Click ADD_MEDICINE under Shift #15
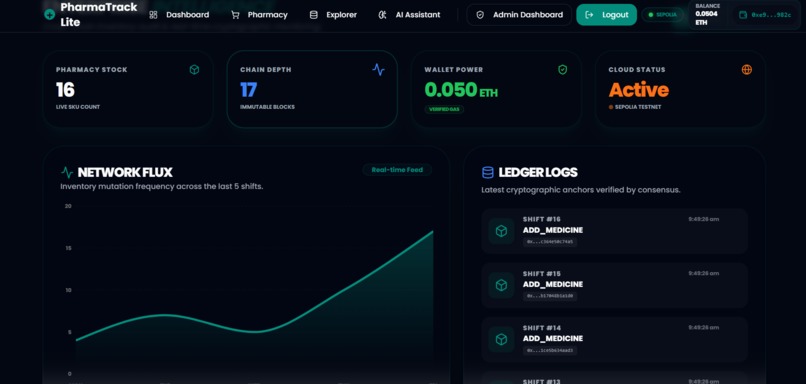Viewport: 806px width, 384px height. [553, 284]
